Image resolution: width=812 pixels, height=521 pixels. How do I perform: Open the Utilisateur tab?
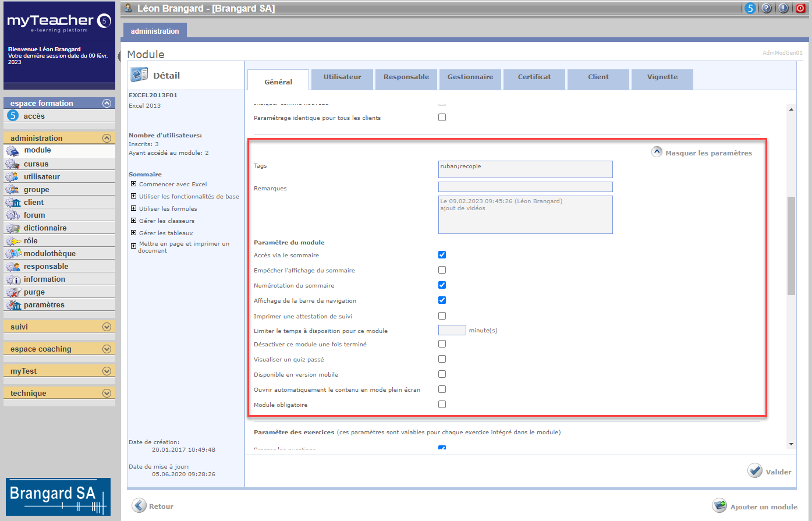point(342,77)
